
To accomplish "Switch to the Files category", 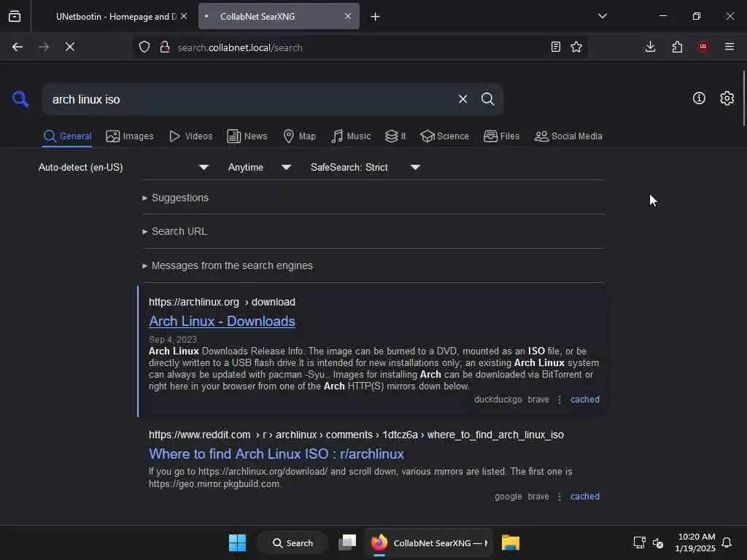I will (x=502, y=136).
